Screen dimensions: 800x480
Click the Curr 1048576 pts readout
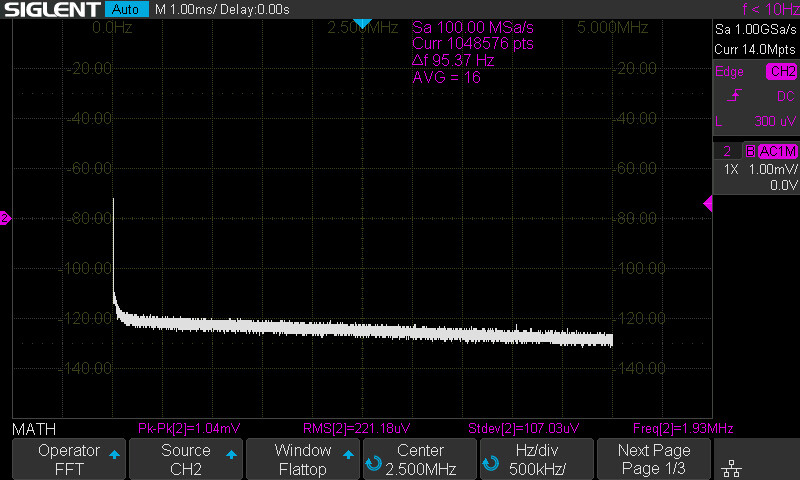[473, 43]
